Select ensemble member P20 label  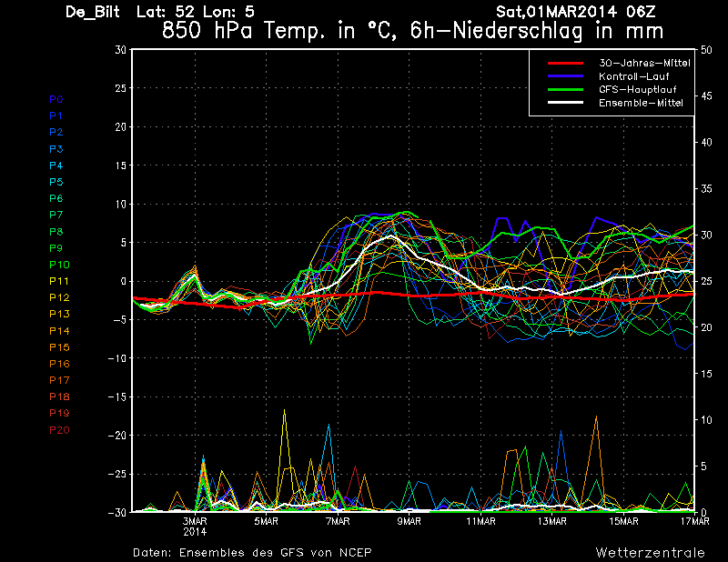point(58,429)
